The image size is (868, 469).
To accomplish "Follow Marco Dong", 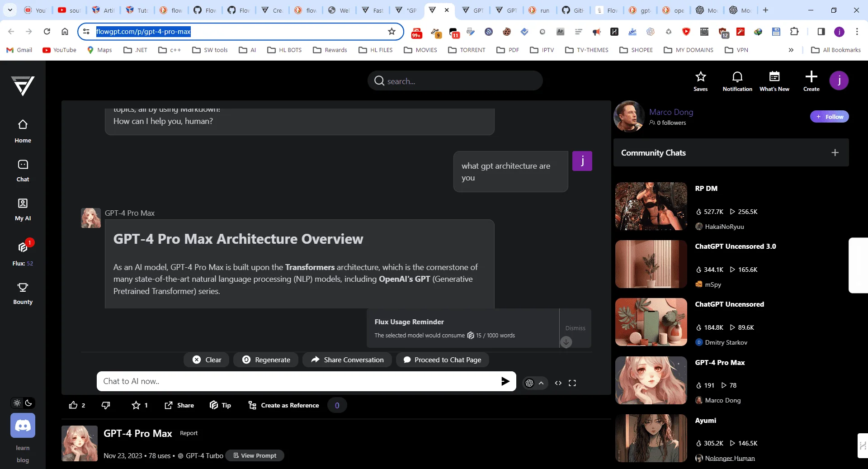I will click(x=829, y=117).
